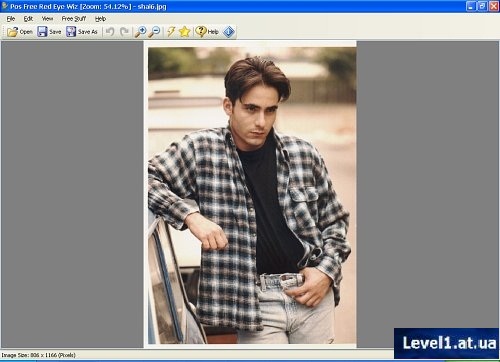Open the File menu
Viewport: 500px width, 362px height.
tap(11, 19)
